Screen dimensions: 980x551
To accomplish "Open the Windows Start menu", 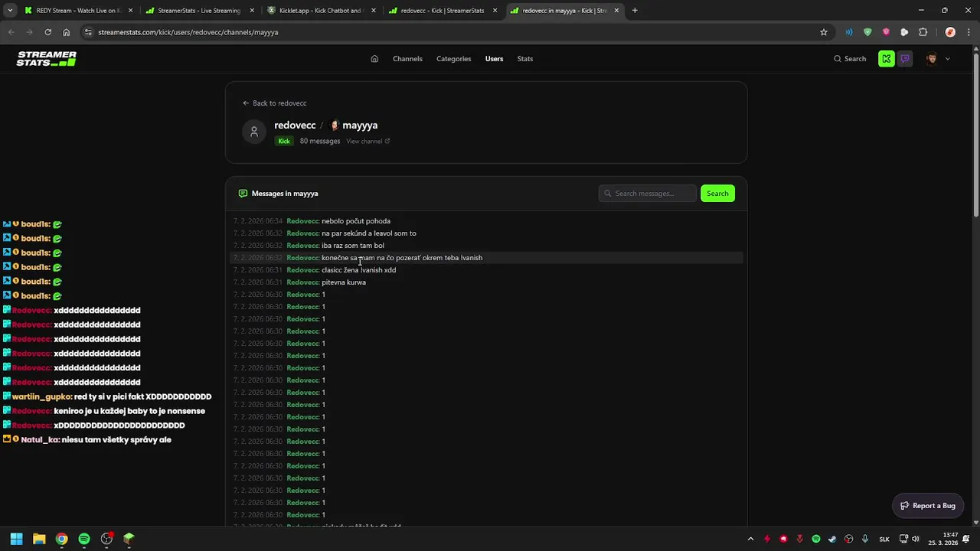I will (16, 539).
